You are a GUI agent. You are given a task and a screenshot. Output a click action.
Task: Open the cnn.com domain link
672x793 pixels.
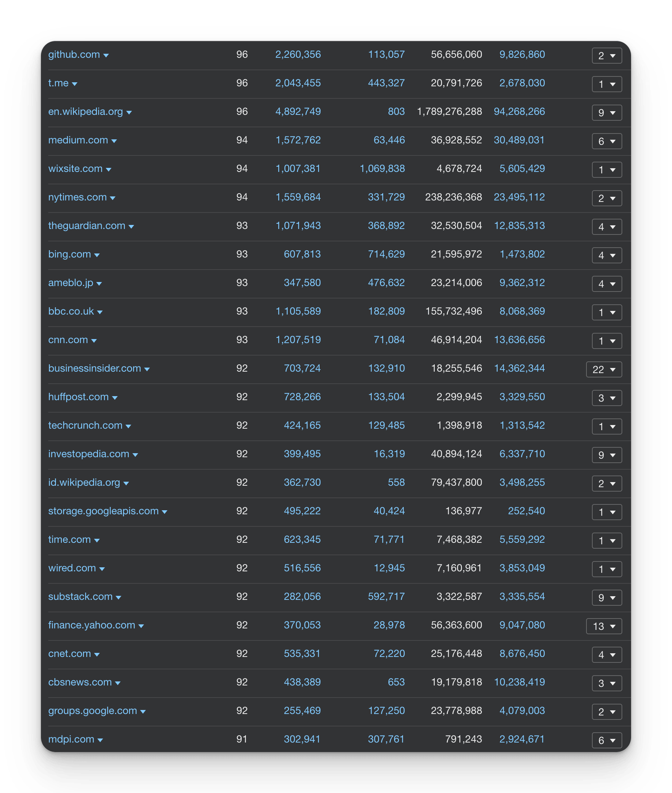click(68, 340)
